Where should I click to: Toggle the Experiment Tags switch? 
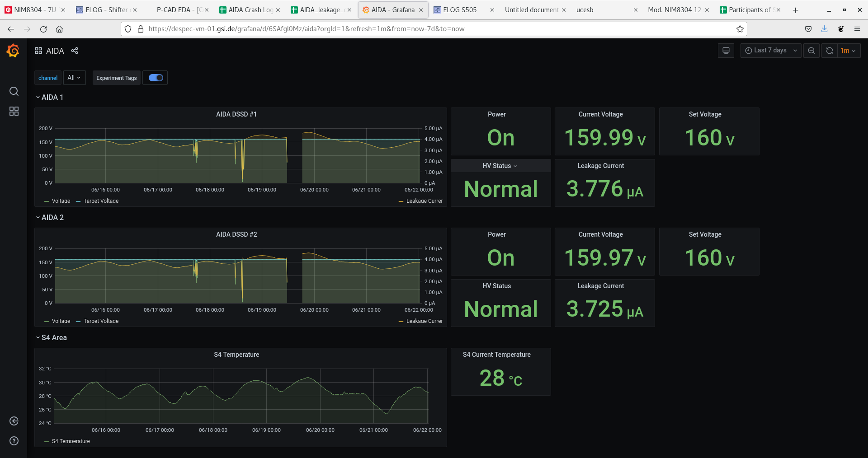(x=156, y=78)
